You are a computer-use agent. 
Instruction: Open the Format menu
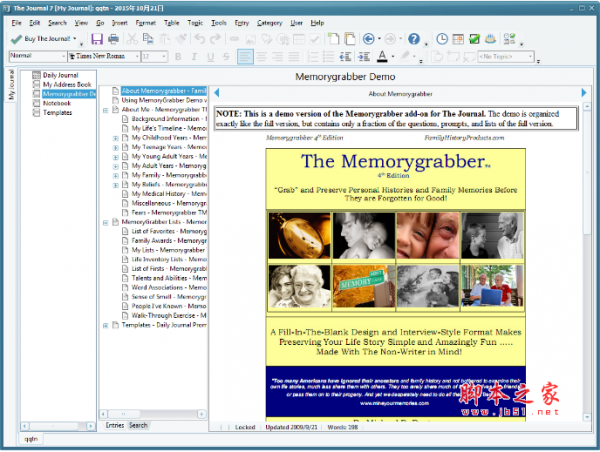tap(146, 21)
